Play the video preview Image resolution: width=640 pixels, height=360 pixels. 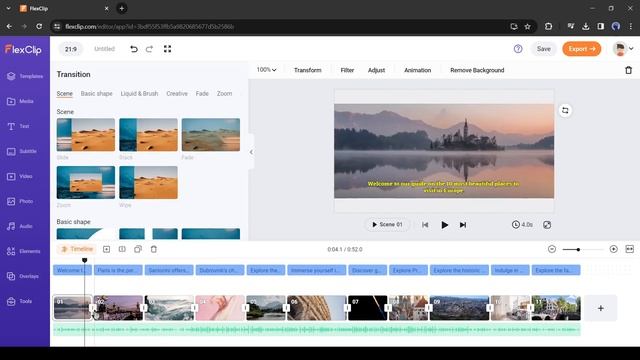click(444, 225)
